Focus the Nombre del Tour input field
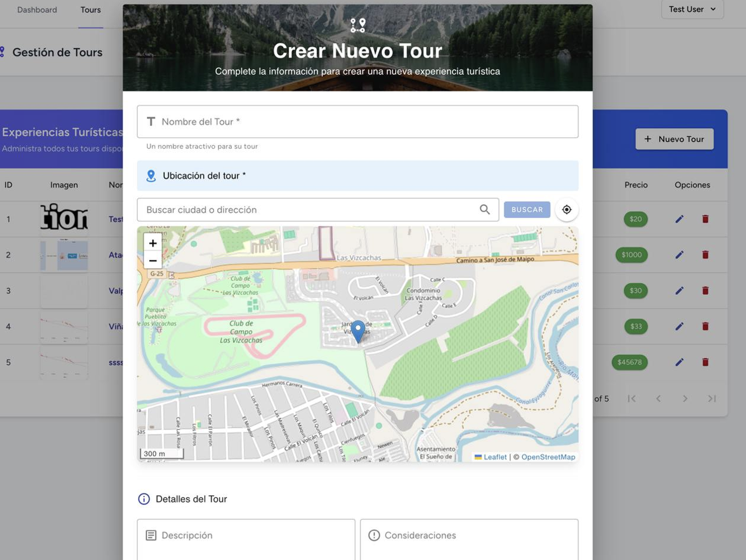This screenshot has width=746, height=560. coord(357,122)
